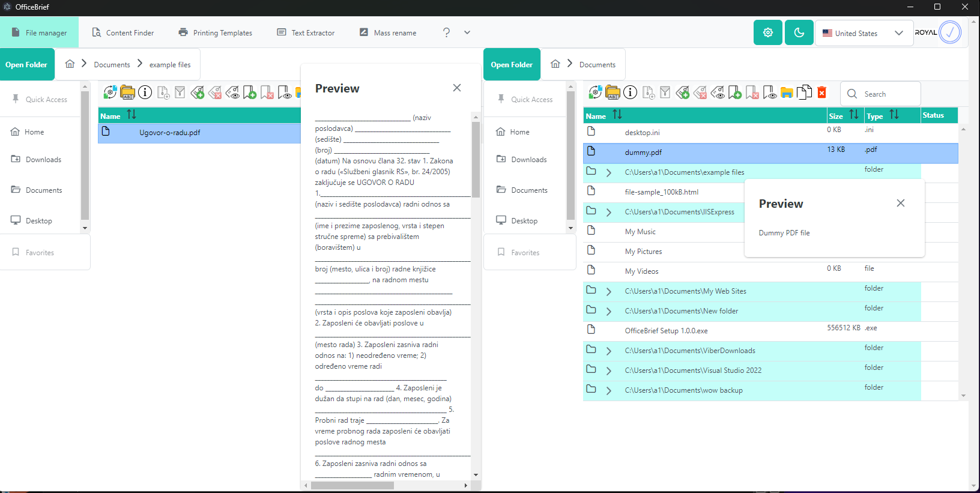The image size is (980, 493).
Task: Click the add tag icon in left pane toolbar
Action: 198,92
